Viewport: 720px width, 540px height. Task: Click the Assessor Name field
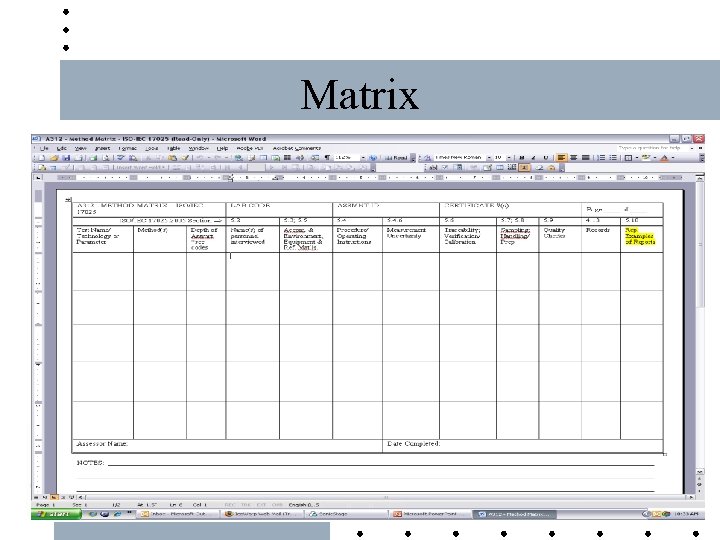(x=227, y=444)
